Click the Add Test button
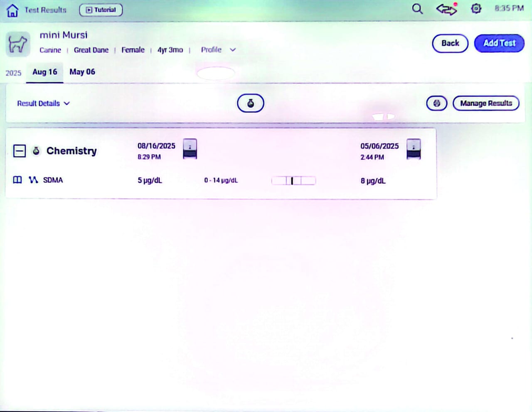 499,43
